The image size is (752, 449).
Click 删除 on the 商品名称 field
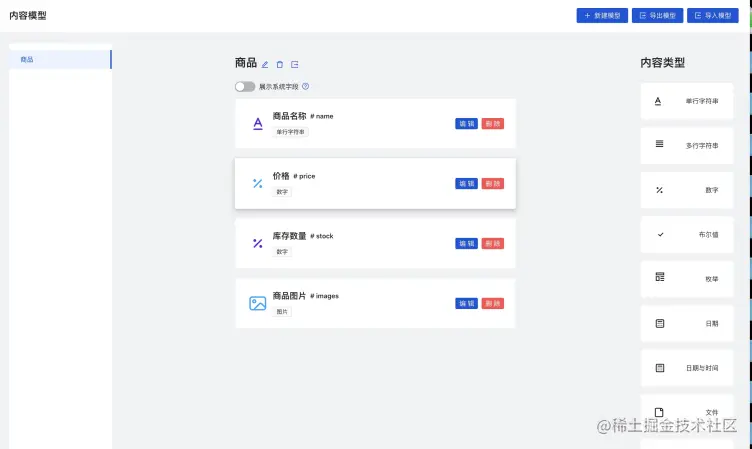(x=493, y=124)
